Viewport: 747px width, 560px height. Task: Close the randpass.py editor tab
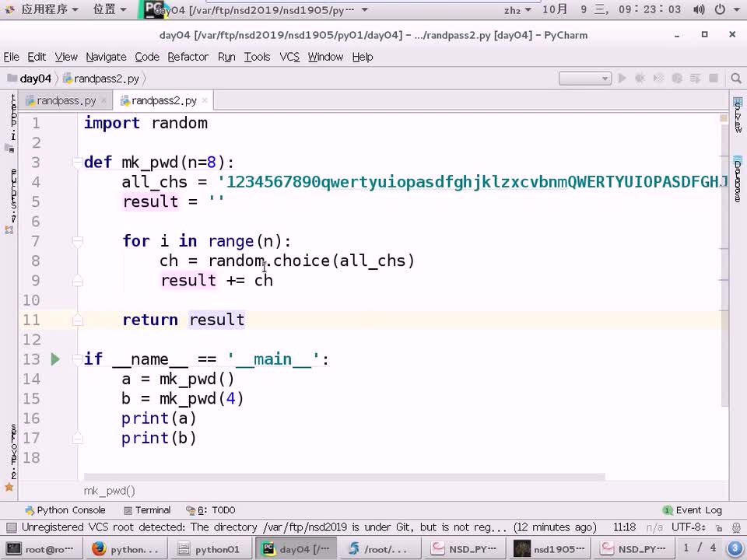point(103,100)
